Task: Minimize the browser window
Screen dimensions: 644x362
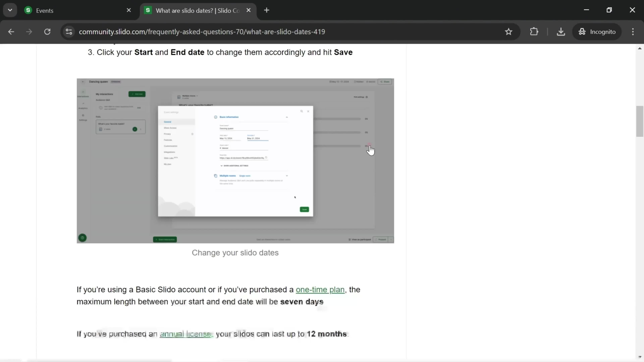Action: (586, 10)
